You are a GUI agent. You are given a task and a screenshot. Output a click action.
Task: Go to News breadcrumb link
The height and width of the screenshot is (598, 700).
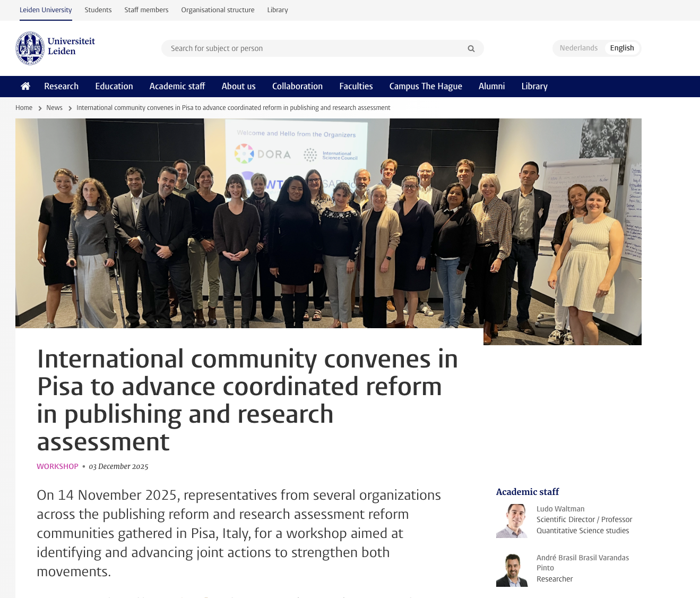tap(54, 108)
